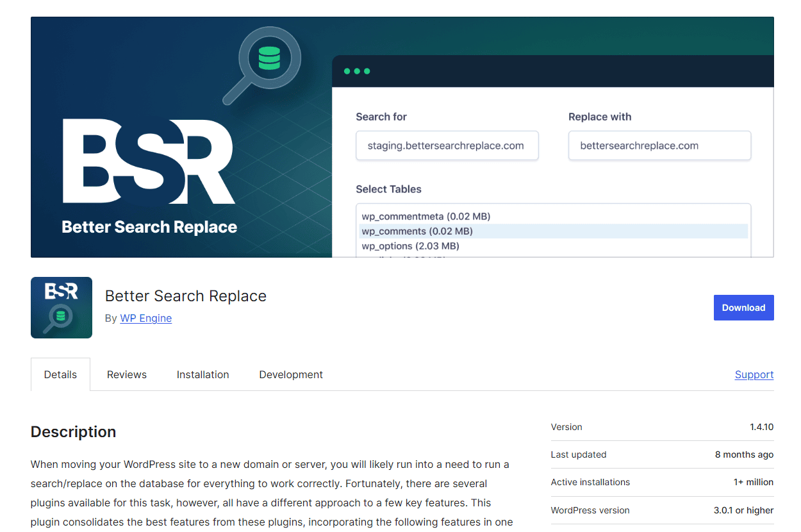Viewport: 801px width, 532px height.
Task: Click the Better Search Replace plugin title
Action: (186, 295)
